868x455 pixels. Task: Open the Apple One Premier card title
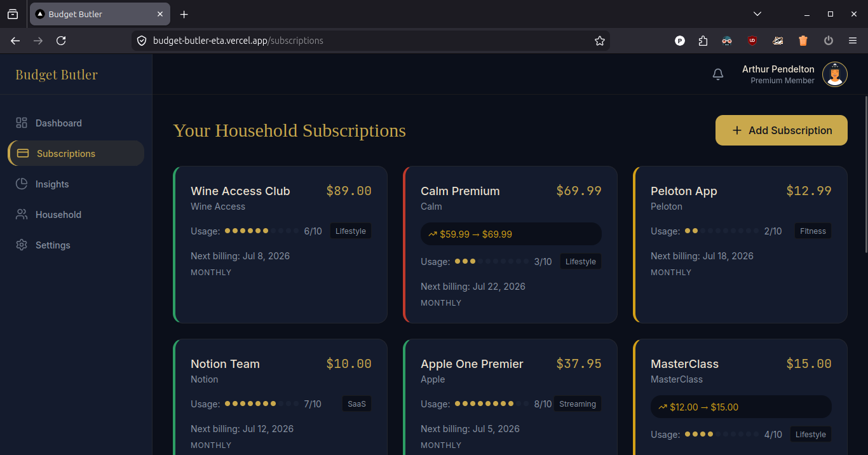tap(472, 363)
